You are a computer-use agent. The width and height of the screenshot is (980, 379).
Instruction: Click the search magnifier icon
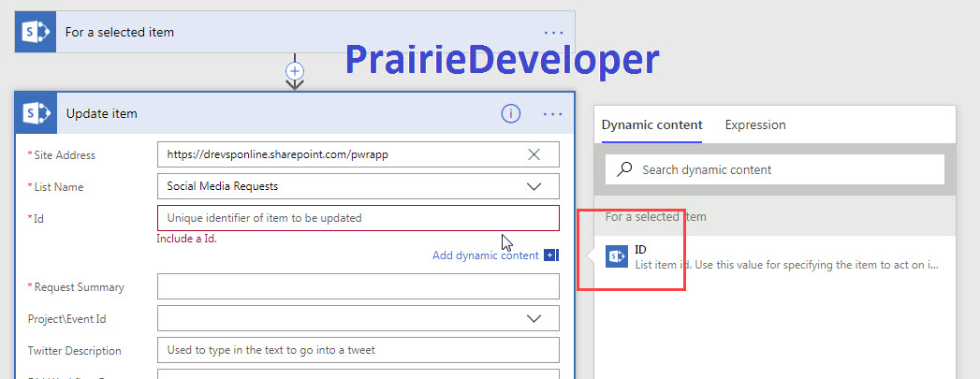(623, 169)
